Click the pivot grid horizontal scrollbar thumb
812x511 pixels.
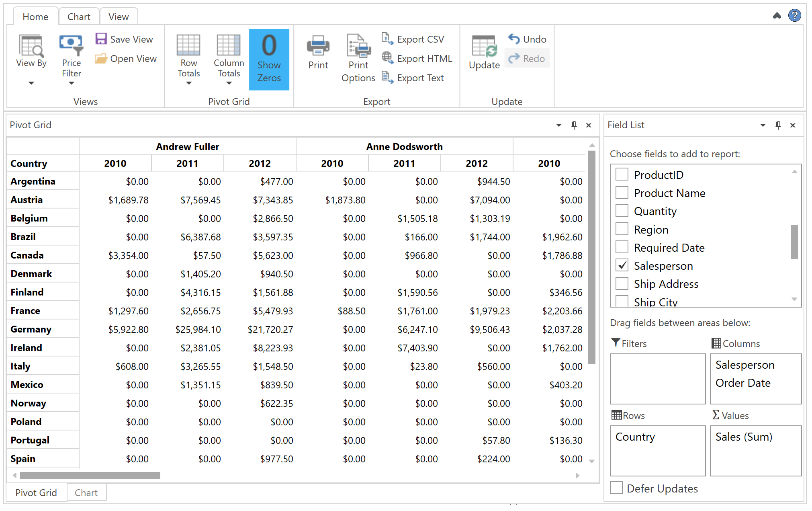click(x=90, y=476)
